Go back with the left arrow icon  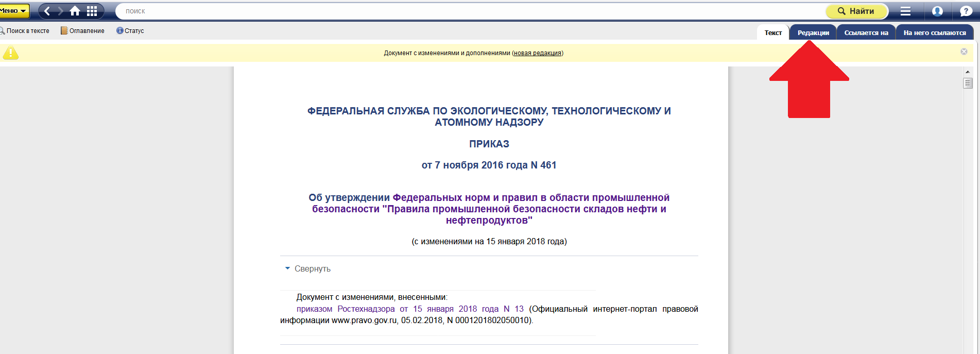tap(47, 11)
